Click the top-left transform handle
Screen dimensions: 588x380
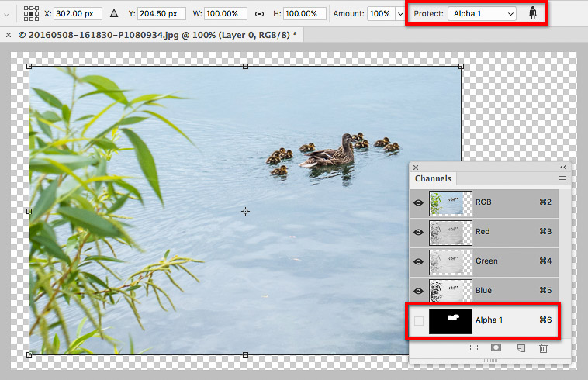tap(29, 67)
